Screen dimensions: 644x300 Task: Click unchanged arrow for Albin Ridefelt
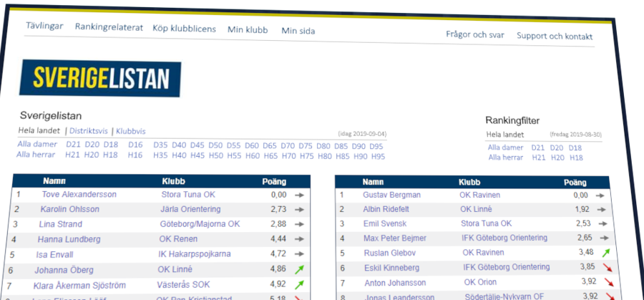click(x=602, y=210)
